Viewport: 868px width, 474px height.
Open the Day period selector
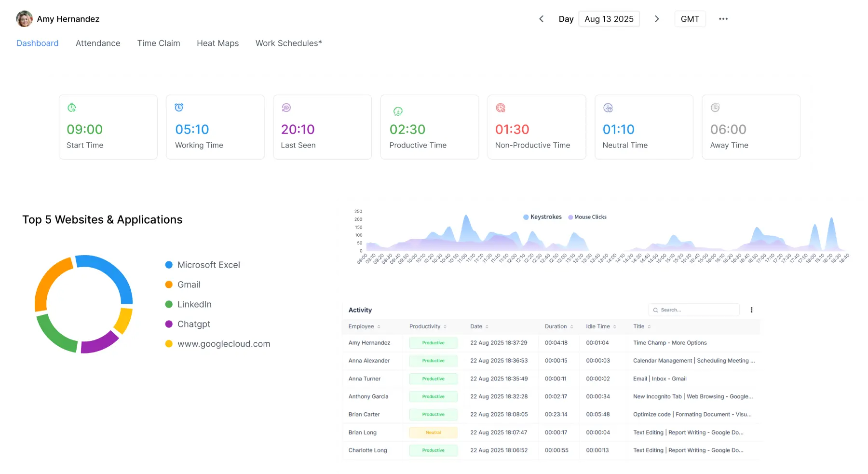[x=566, y=19]
